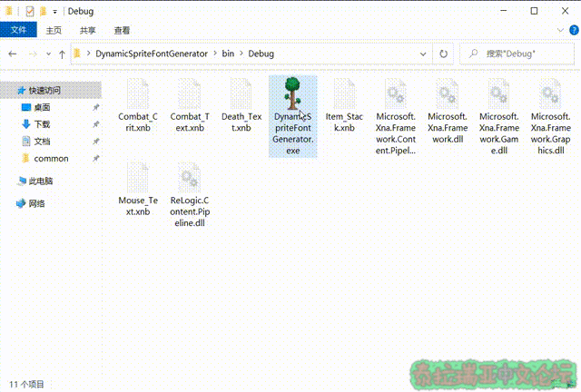Viewport: 581px width, 392px height.
Task: Navigate to bin folder in breadcrumb
Action: click(228, 54)
